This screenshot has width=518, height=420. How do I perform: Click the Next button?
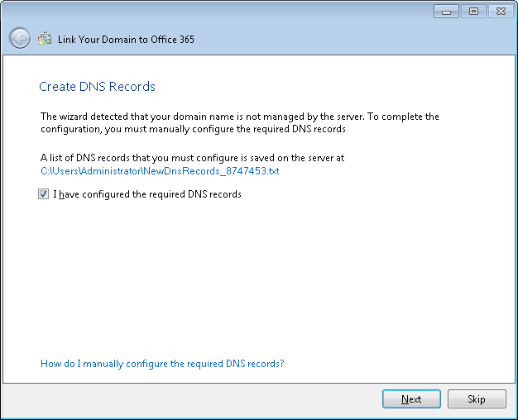click(411, 399)
